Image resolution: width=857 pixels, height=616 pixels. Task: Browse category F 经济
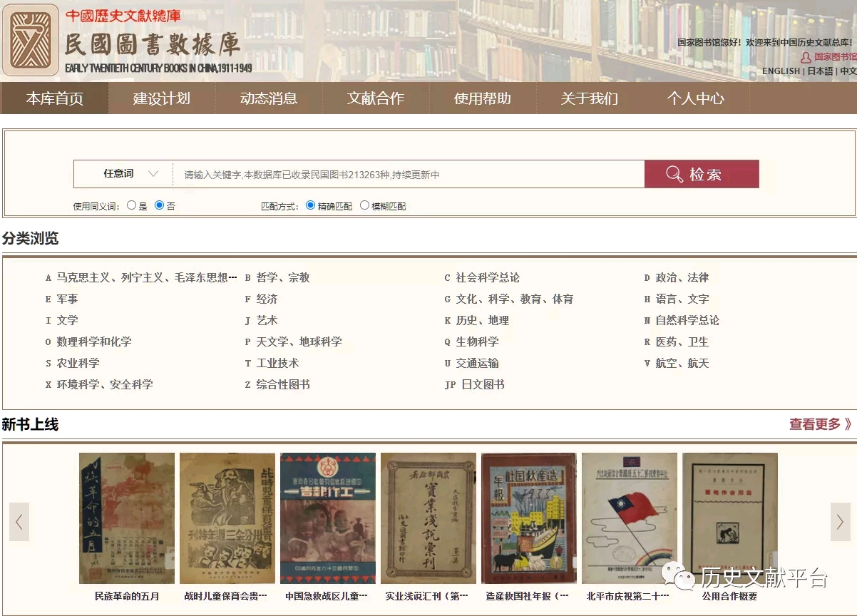pos(262,299)
